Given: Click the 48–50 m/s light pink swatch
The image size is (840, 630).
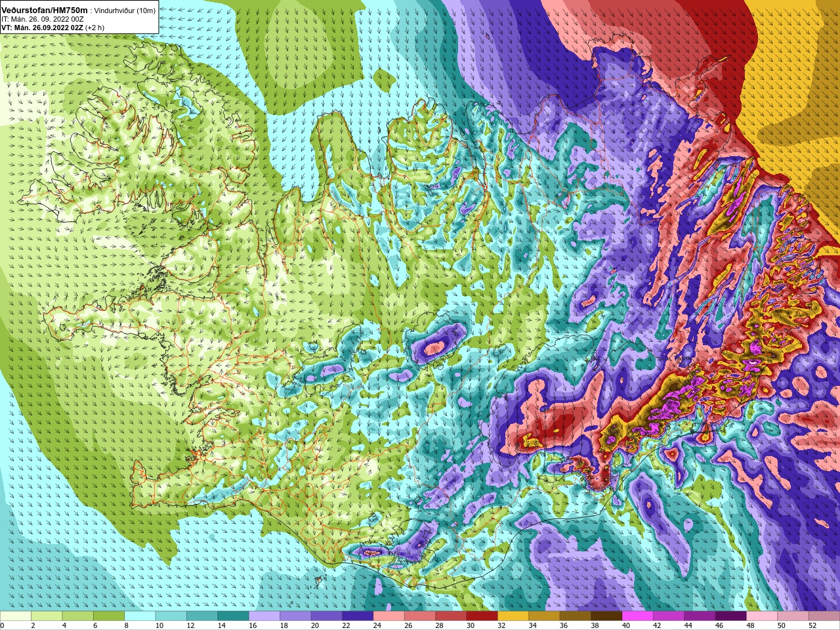Looking at the screenshot, I should coord(763,616).
